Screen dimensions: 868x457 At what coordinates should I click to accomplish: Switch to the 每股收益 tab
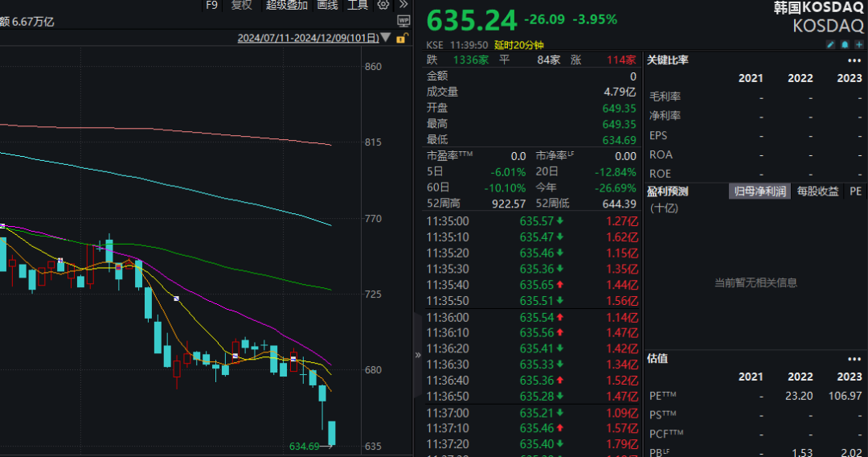pyautogui.click(x=817, y=191)
